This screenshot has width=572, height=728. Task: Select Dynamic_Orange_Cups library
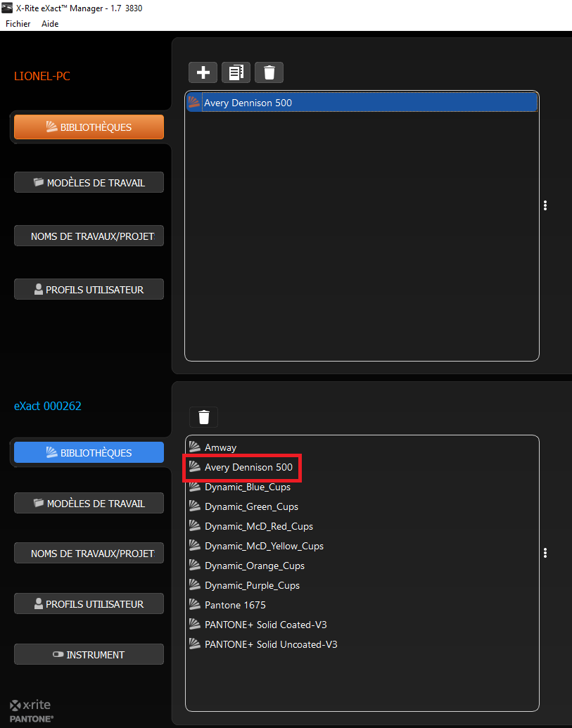pos(362,566)
